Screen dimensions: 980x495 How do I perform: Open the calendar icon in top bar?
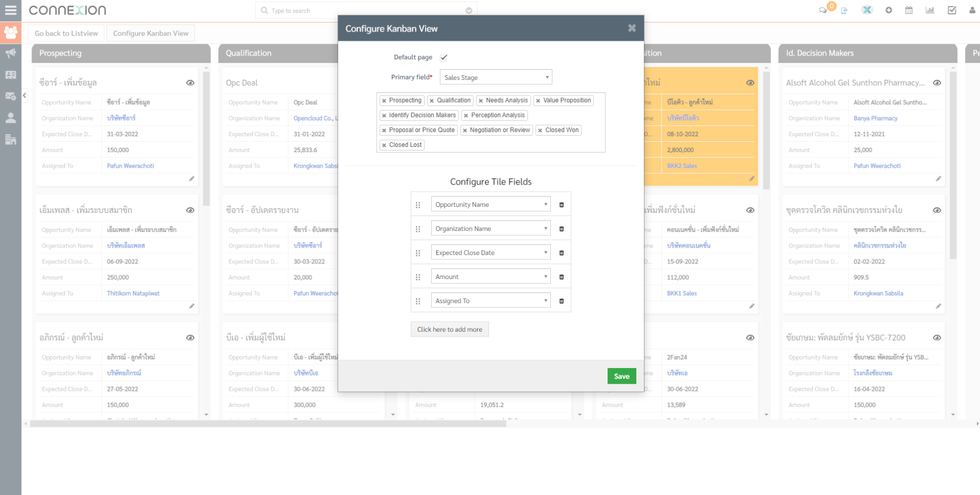(x=909, y=10)
